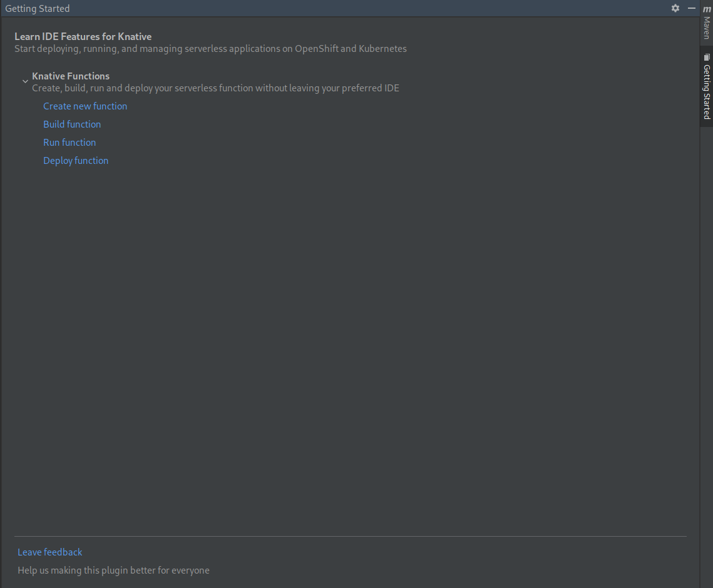Click the 'Start deploying, running, and managing' description

[x=210, y=49]
